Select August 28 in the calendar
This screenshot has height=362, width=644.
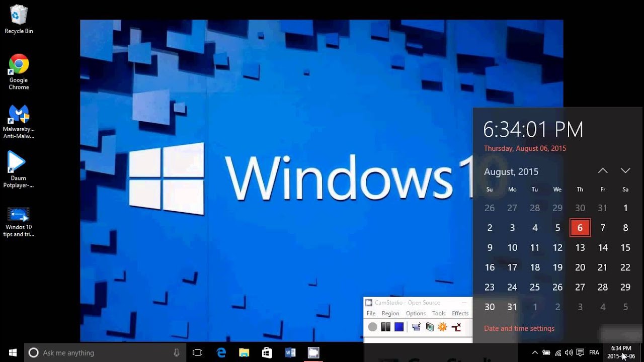tap(603, 287)
